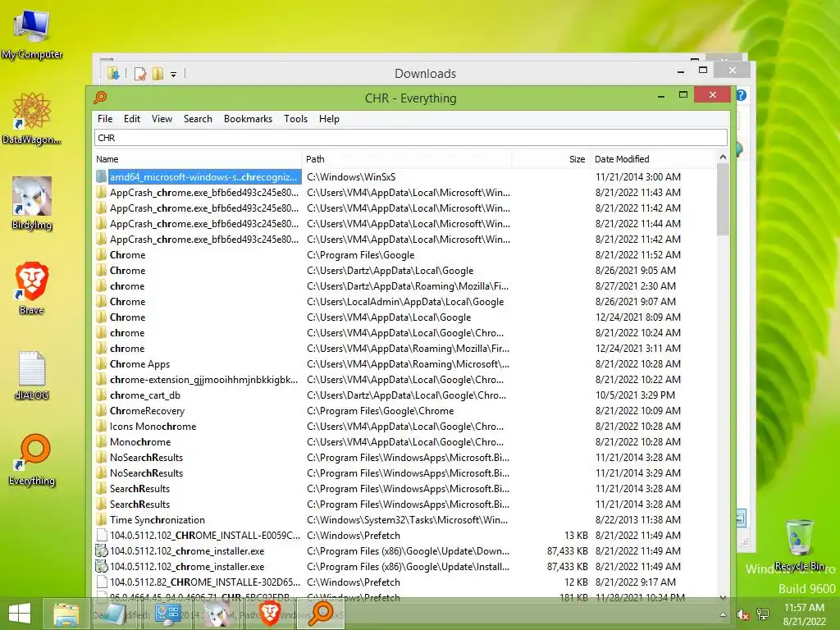Select Chrome Apps folder row
Viewport: 840px width, 630px height.
[x=405, y=363]
